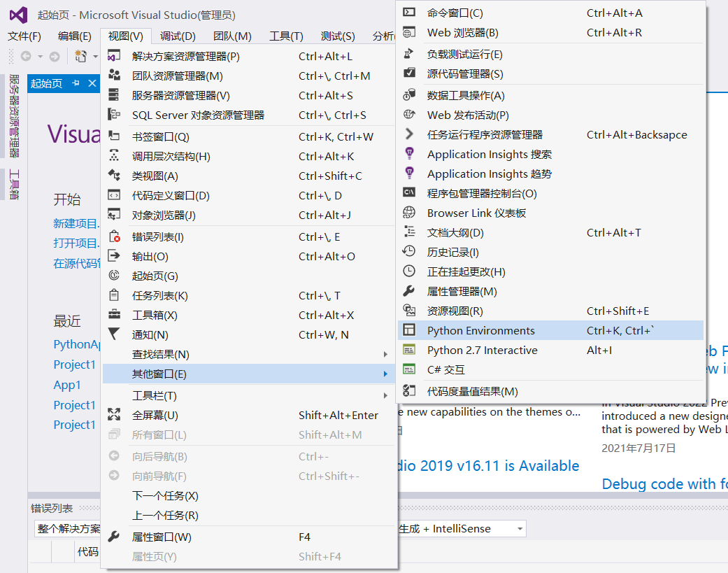This screenshot has width=728, height=573.
Task: Click the Code Definition Window icon
Action: click(114, 194)
